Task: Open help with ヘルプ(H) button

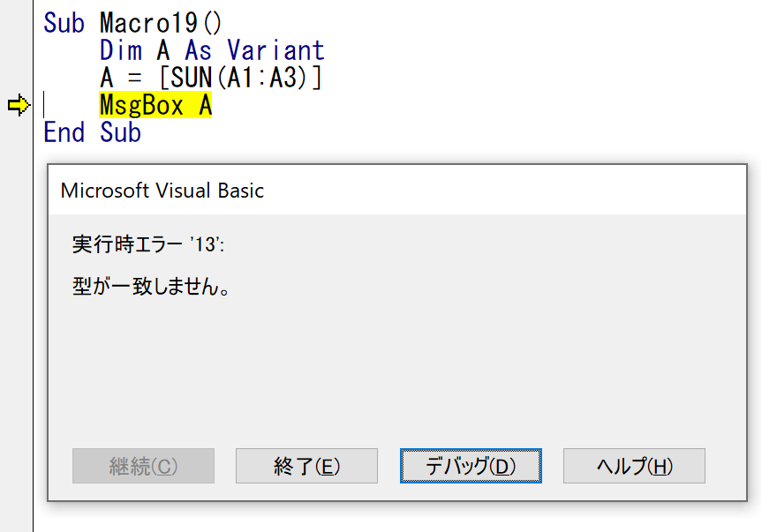Action: (x=634, y=466)
